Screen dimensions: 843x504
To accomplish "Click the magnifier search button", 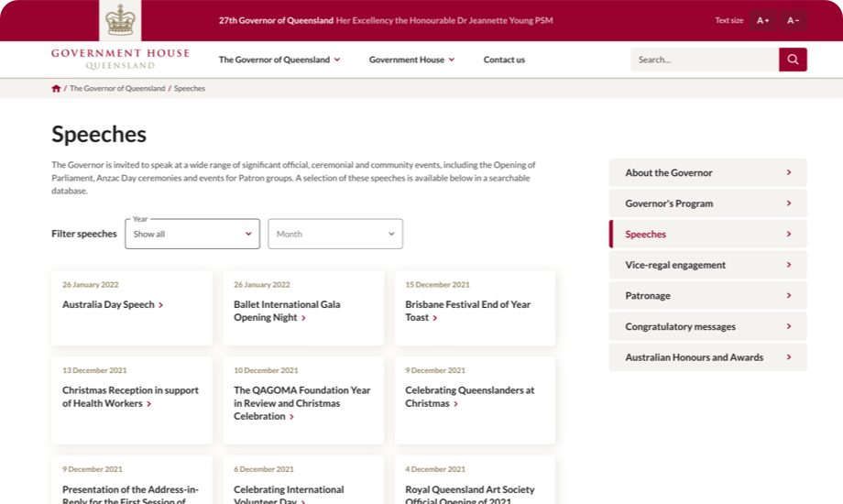I will [793, 60].
